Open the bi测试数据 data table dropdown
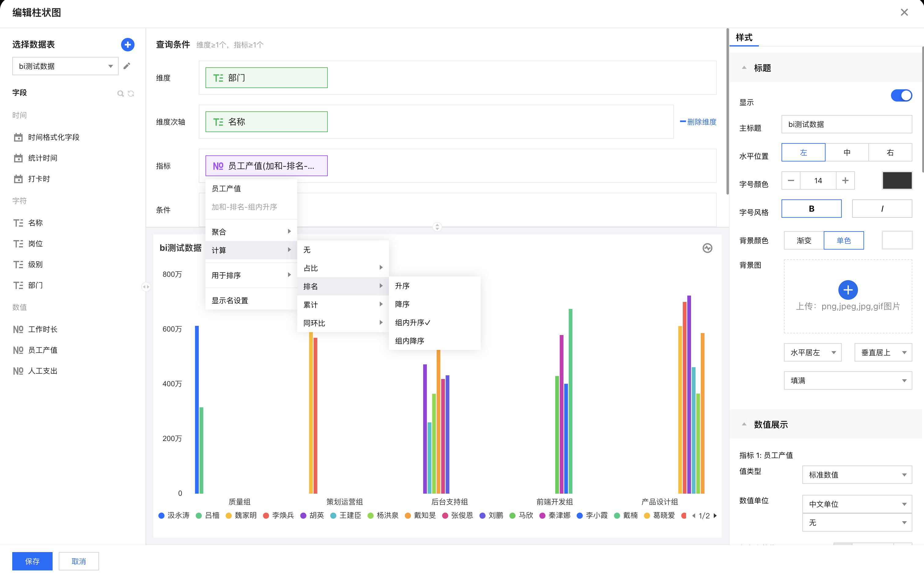This screenshot has height=575, width=924. pyautogui.click(x=65, y=66)
